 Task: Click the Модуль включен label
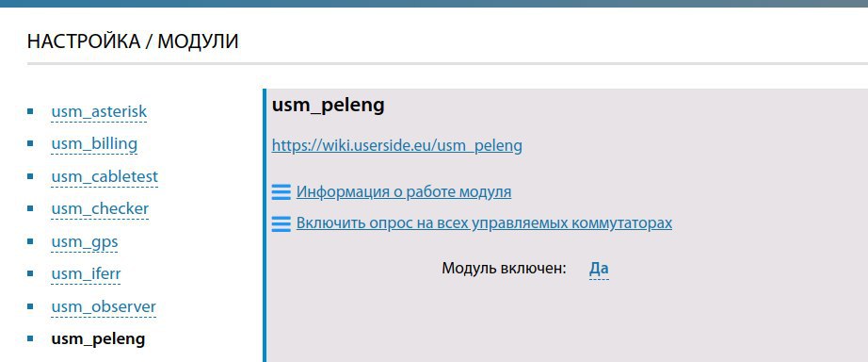505,269
